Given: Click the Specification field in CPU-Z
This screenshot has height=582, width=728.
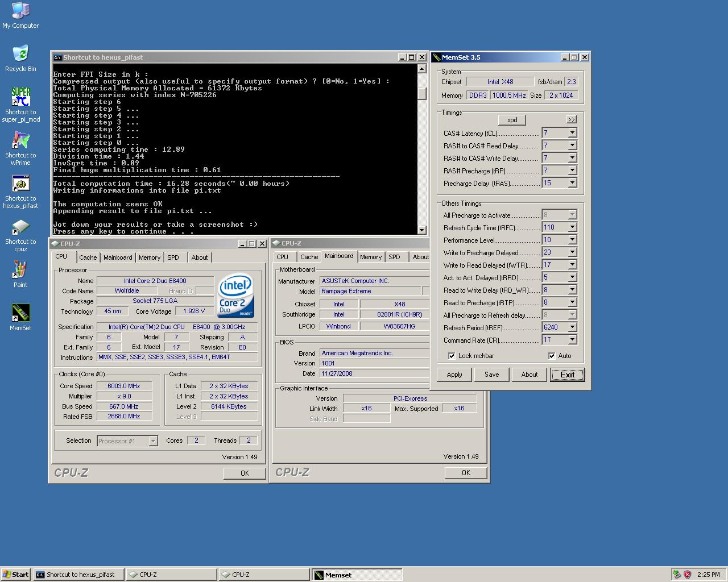Looking at the screenshot, I should pos(177,327).
